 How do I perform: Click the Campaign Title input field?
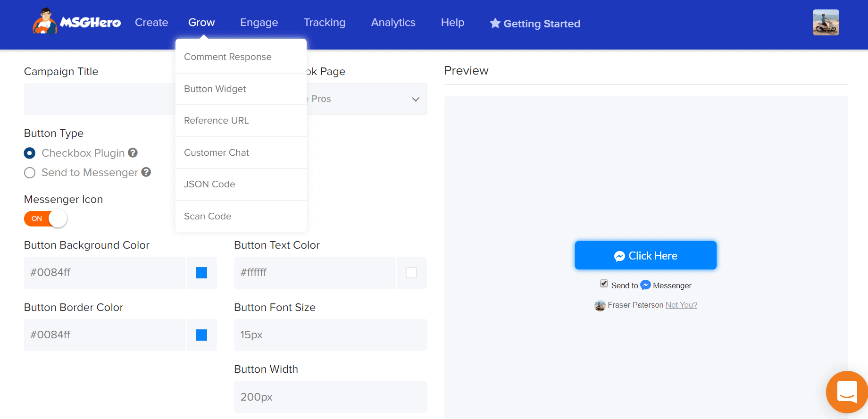click(100, 99)
